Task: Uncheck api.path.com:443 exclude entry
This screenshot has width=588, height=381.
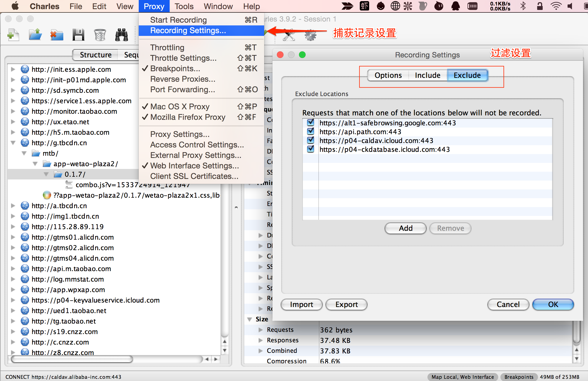Action: (x=311, y=131)
